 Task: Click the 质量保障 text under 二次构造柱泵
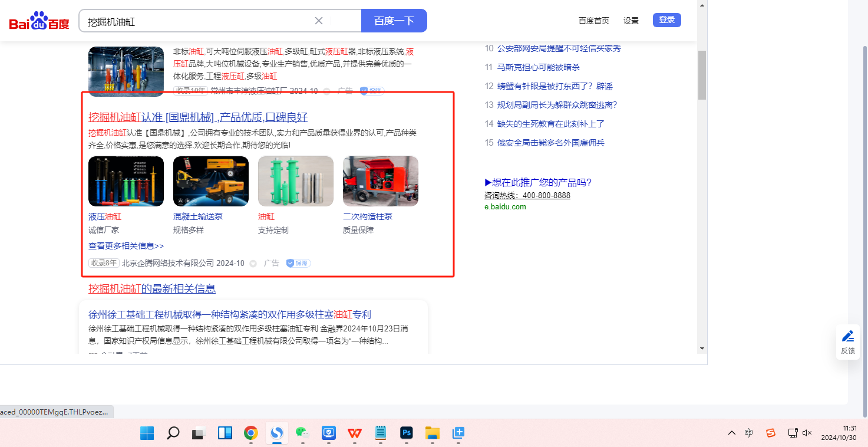click(x=358, y=230)
